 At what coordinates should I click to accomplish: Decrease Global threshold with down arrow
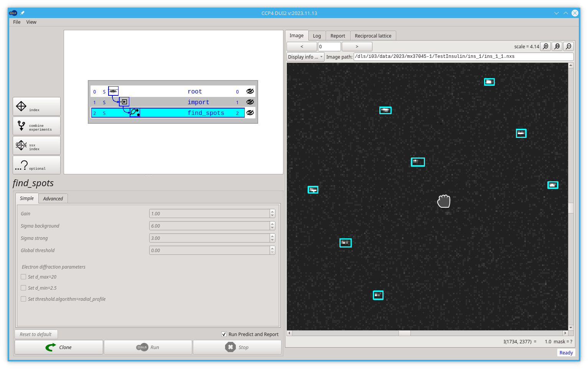pyautogui.click(x=272, y=253)
